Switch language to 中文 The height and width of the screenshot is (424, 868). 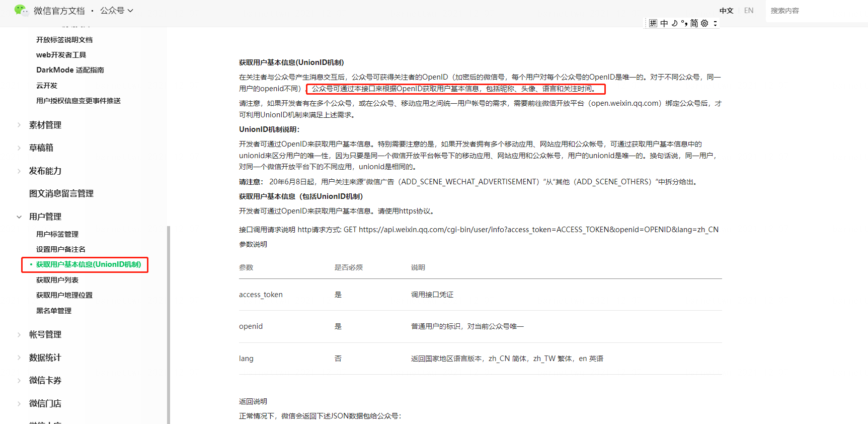(726, 11)
